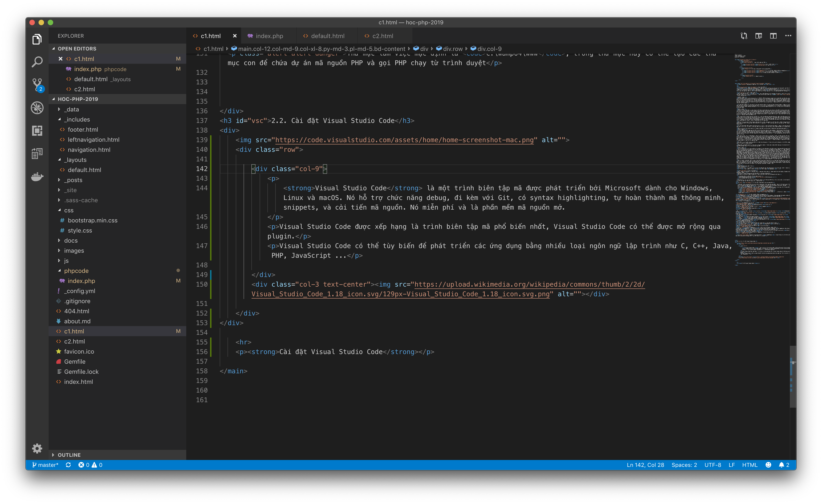Image resolution: width=822 pixels, height=504 pixels.
Task: Open the Debug view icon
Action: (x=37, y=108)
